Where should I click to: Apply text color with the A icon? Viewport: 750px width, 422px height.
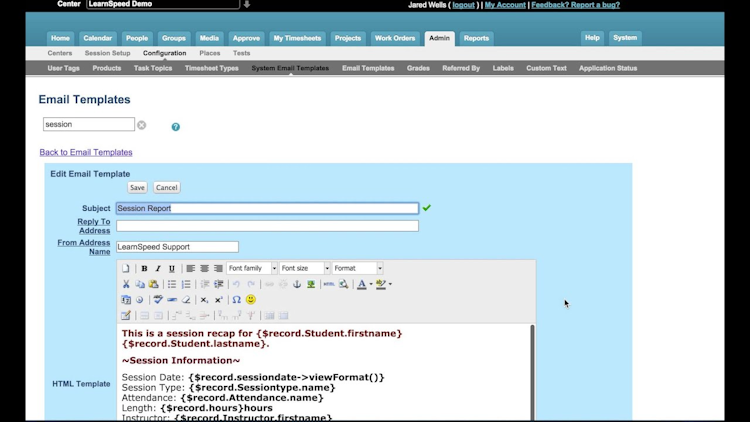[362, 284]
